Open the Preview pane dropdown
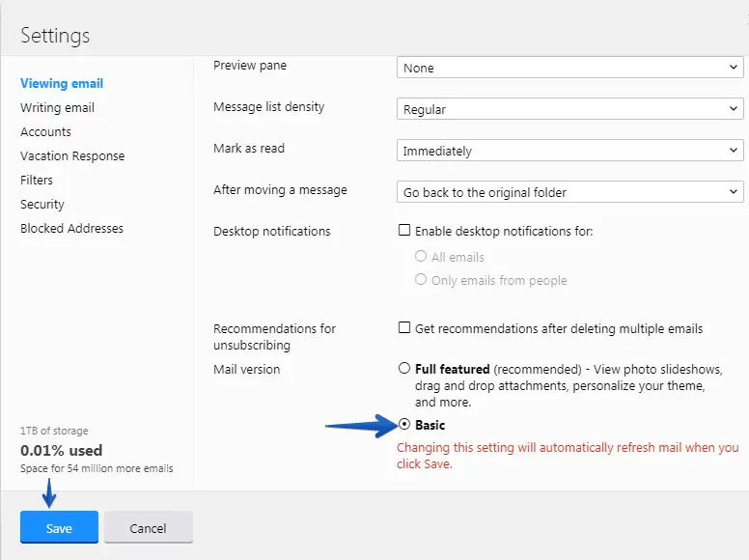The image size is (749, 560). [569, 68]
